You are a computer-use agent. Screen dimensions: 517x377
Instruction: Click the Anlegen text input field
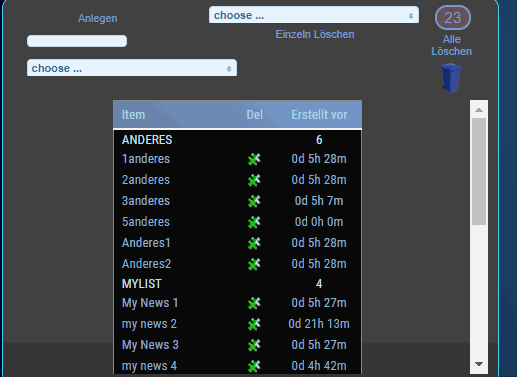point(77,41)
